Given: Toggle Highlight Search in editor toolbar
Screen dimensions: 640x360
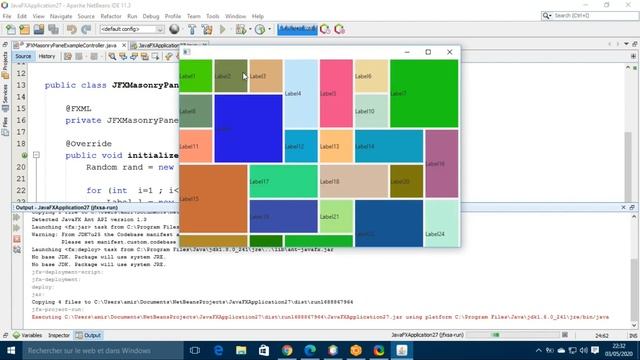Looking at the screenshot, I should click(144, 56).
